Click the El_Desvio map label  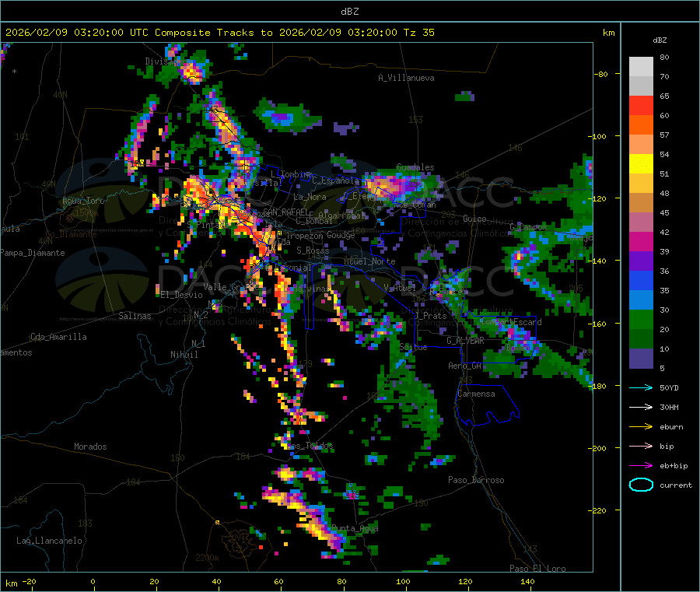click(181, 295)
